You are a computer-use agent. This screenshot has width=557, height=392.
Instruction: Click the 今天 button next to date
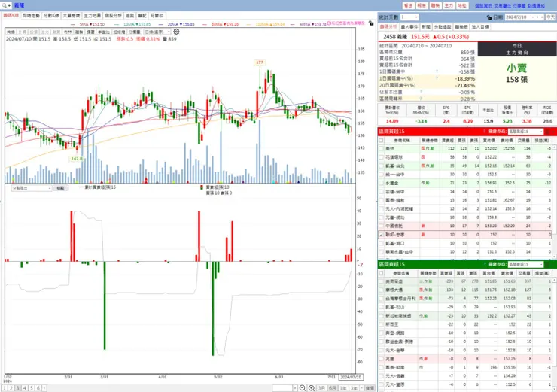pyautogui.click(x=551, y=17)
